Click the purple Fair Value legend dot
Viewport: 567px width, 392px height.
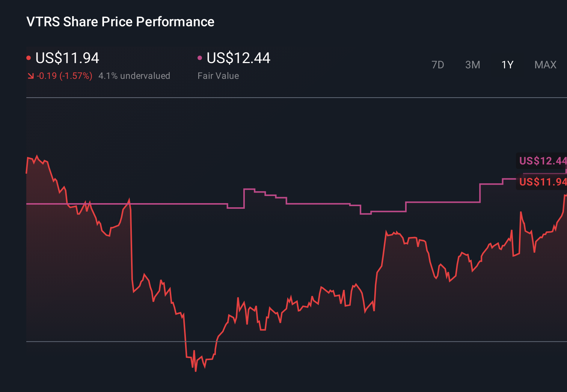200,57
